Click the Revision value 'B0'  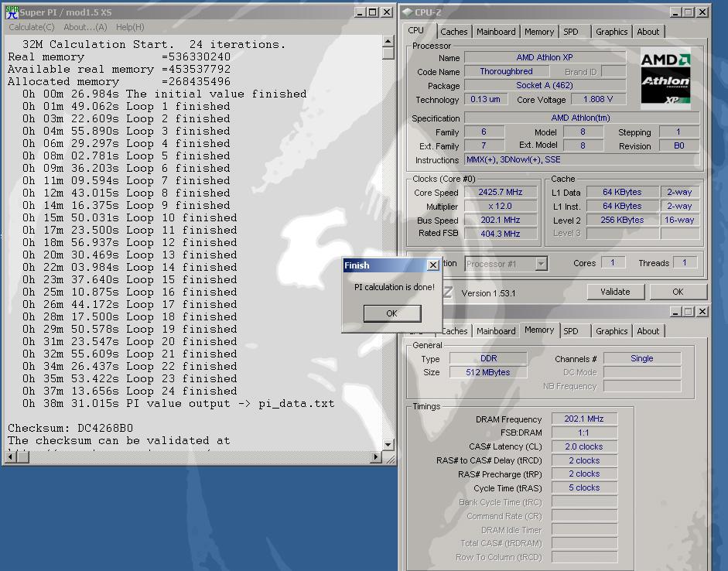(x=679, y=145)
